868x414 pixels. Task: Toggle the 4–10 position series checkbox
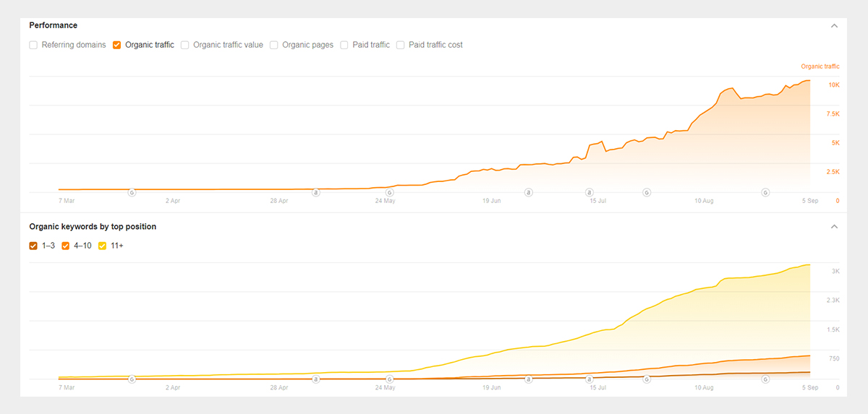coord(66,246)
